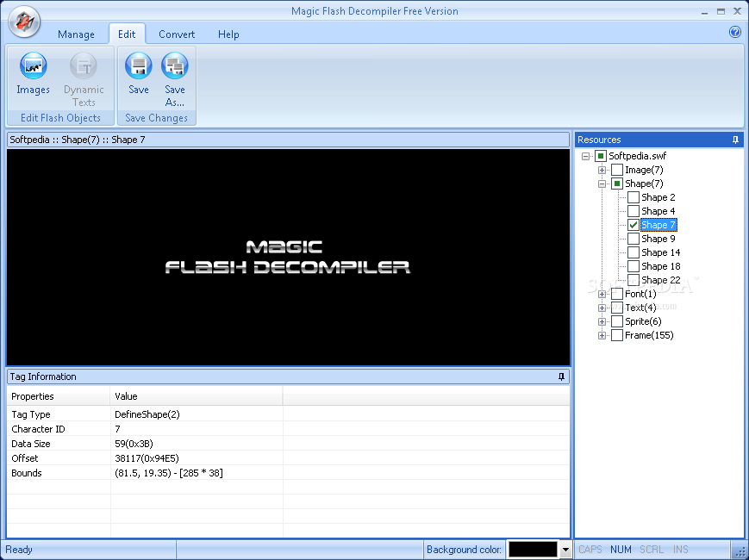This screenshot has height=560, width=749.
Task: Collapse the Shape(7) tree node
Action: click(602, 184)
